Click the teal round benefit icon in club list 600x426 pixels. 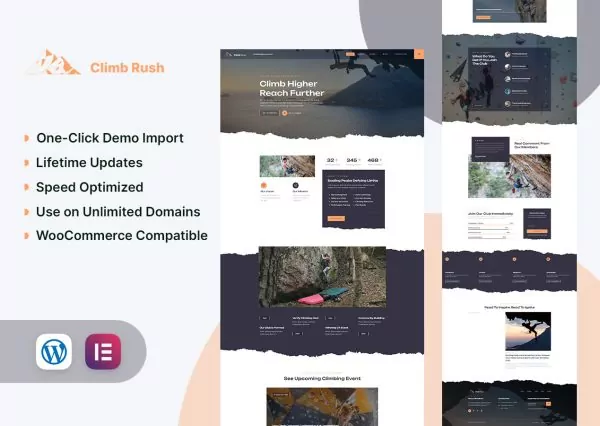[507, 91]
